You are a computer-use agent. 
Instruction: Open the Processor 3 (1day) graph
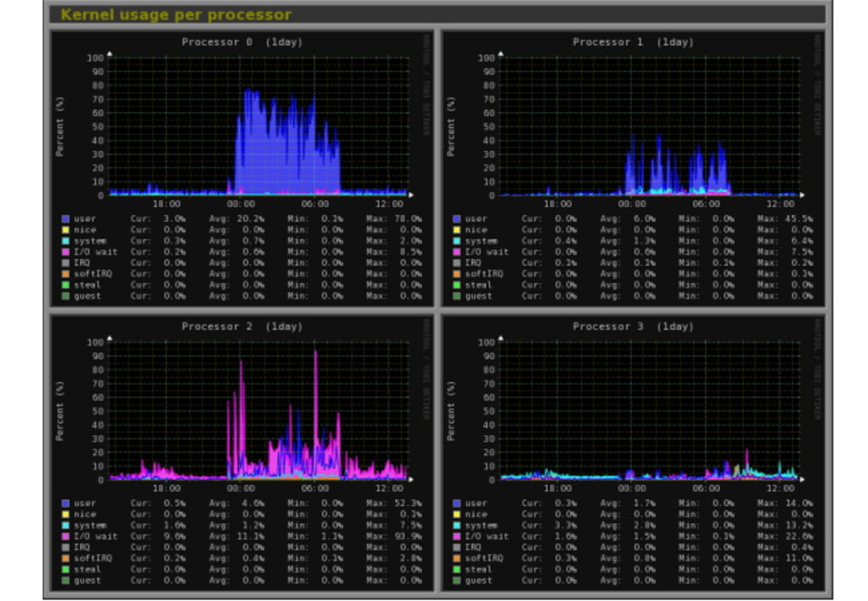point(633,453)
